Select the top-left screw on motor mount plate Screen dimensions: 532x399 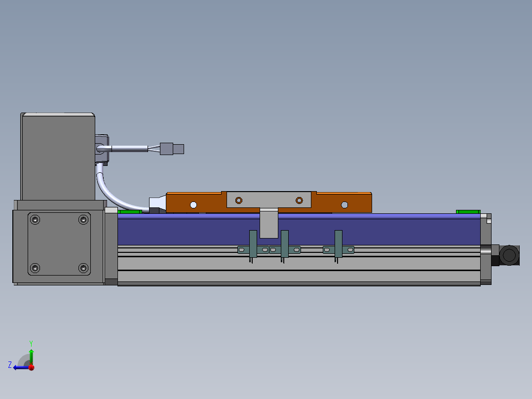pos(35,219)
